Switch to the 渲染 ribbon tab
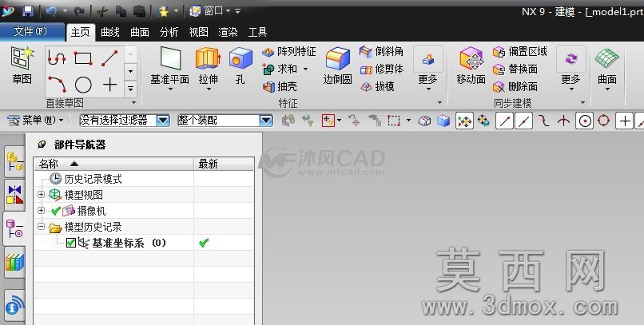 click(228, 32)
